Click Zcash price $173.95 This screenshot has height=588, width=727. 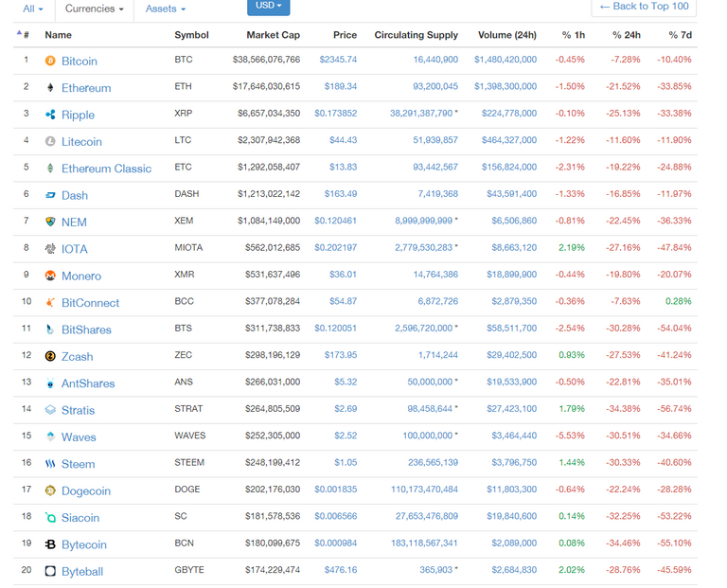pyautogui.click(x=341, y=355)
